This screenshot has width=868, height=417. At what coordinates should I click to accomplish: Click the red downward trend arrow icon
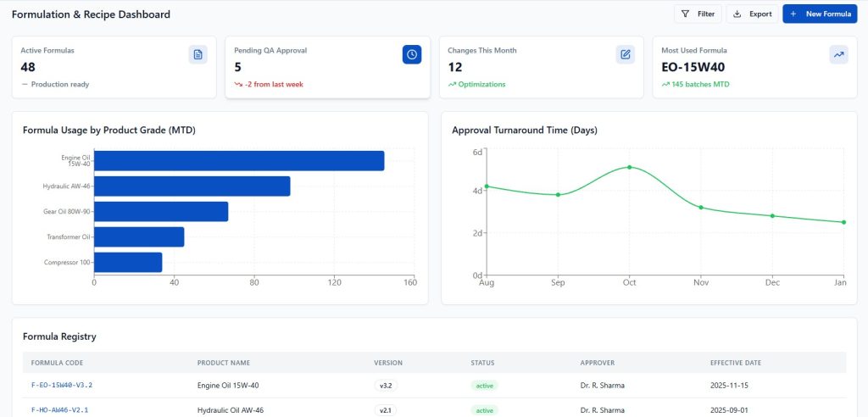(x=238, y=85)
